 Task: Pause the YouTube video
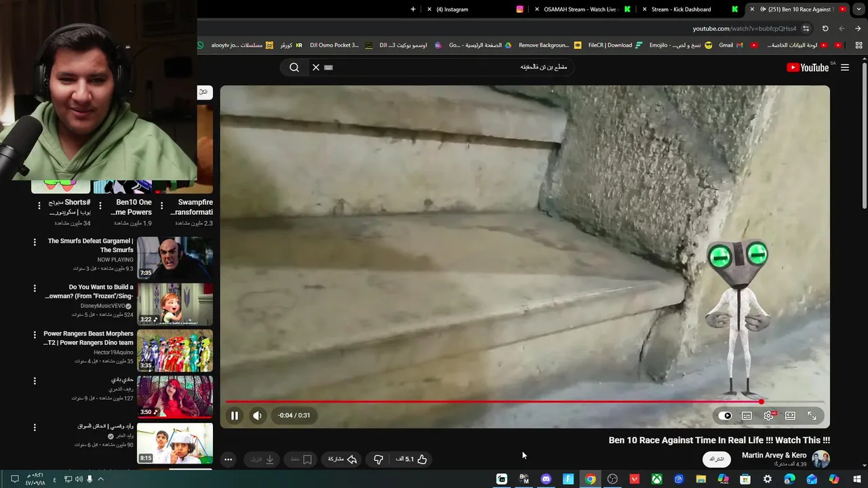coord(235,415)
